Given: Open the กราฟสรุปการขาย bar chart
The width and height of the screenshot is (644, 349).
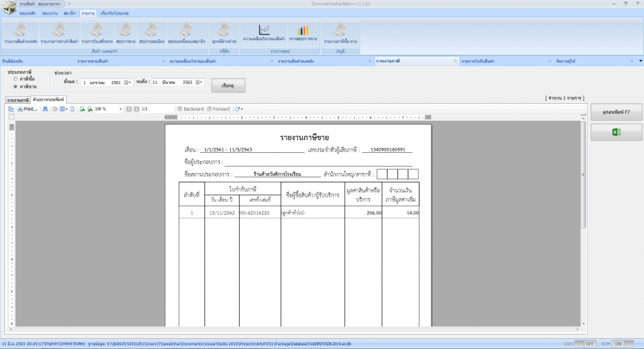Looking at the screenshot, I should click(x=303, y=33).
